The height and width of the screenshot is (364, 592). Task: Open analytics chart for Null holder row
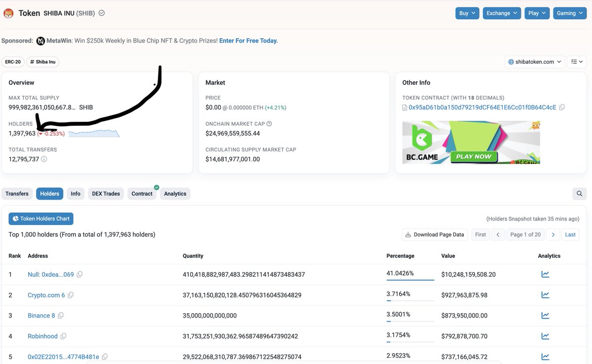point(545,274)
